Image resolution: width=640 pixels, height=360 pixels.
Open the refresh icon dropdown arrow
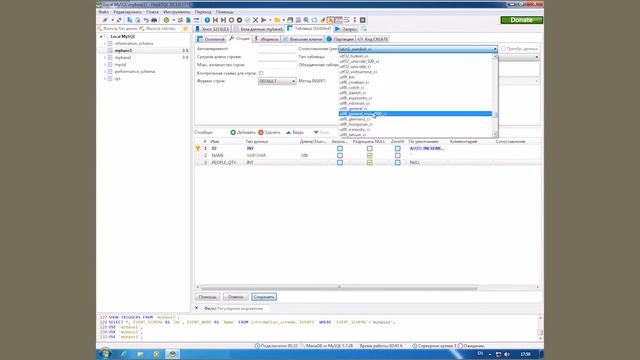[173, 20]
